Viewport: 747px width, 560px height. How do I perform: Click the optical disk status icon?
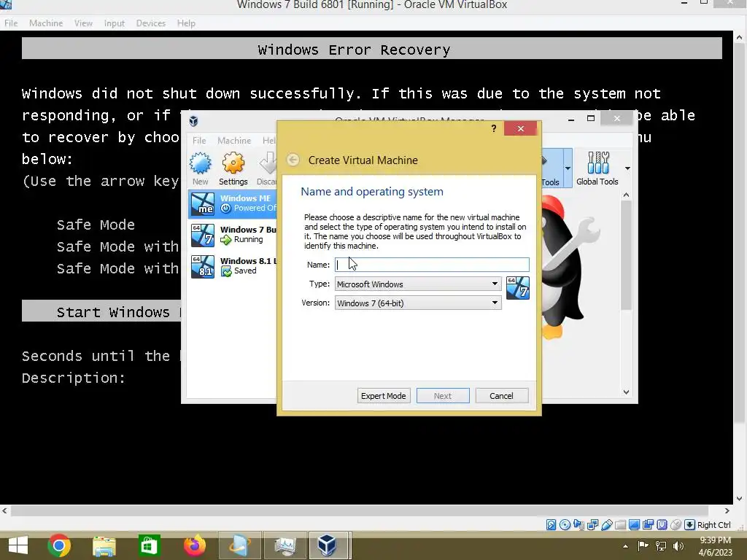coord(565,525)
